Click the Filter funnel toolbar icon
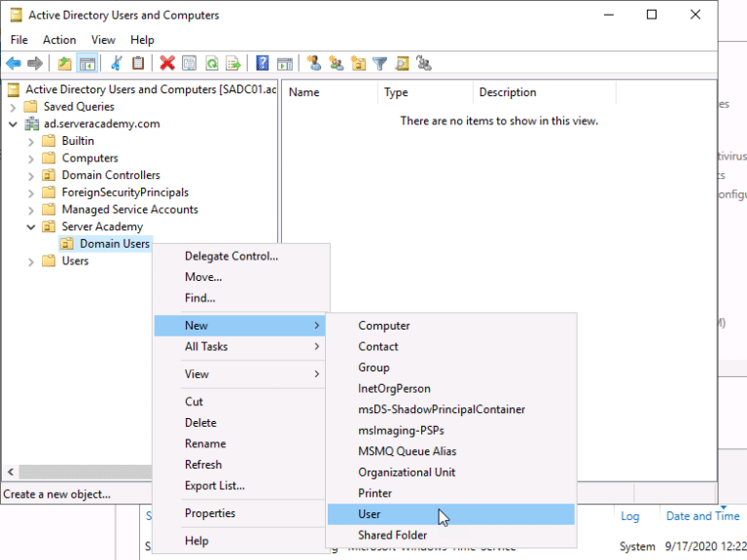Viewport: 747px width, 560px height. [379, 63]
